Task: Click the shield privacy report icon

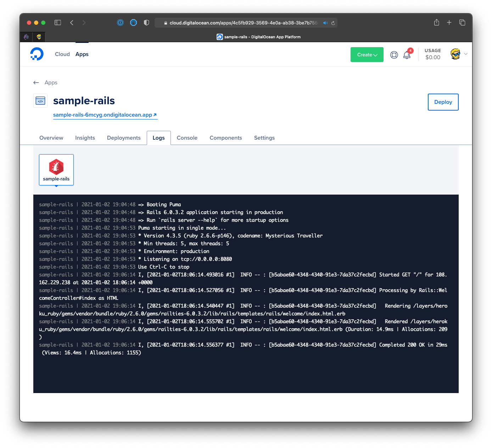Action: (146, 23)
